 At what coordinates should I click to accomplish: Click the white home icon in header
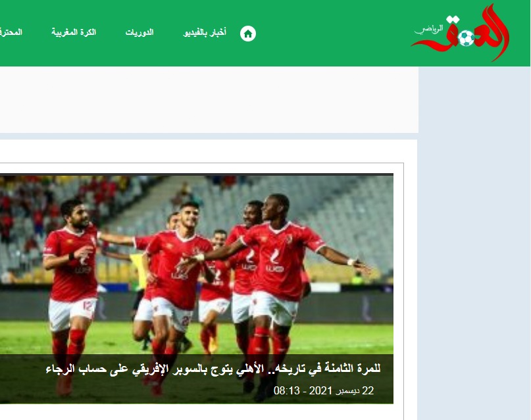click(x=248, y=34)
